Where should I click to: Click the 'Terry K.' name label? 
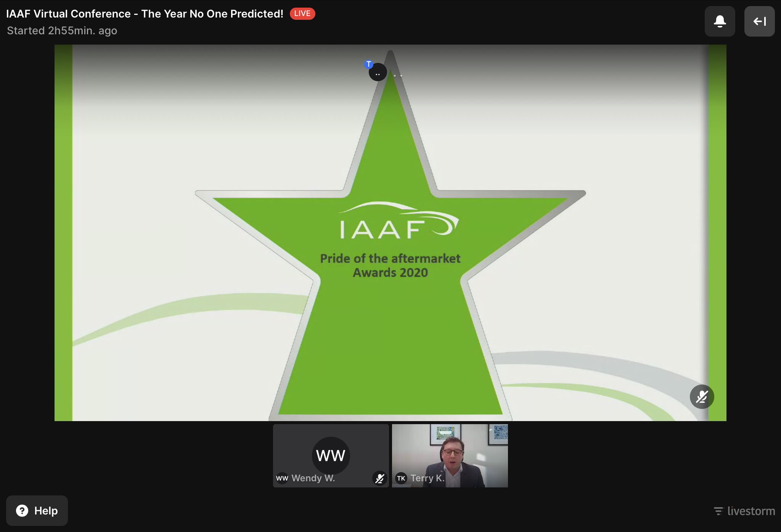427,478
